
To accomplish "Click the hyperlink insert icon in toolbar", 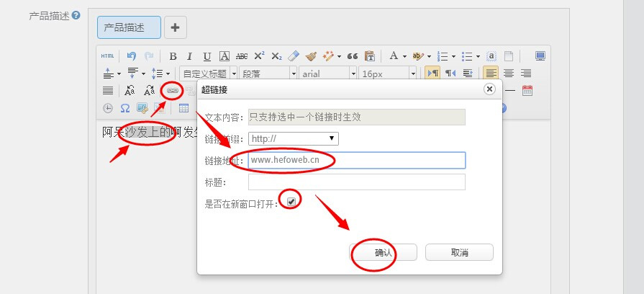I will point(172,91).
